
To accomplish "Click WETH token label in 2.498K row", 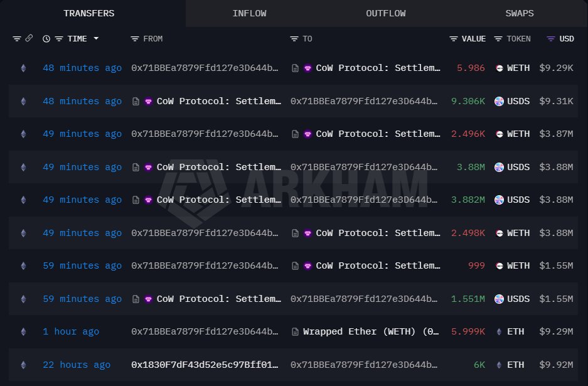I will (518, 233).
